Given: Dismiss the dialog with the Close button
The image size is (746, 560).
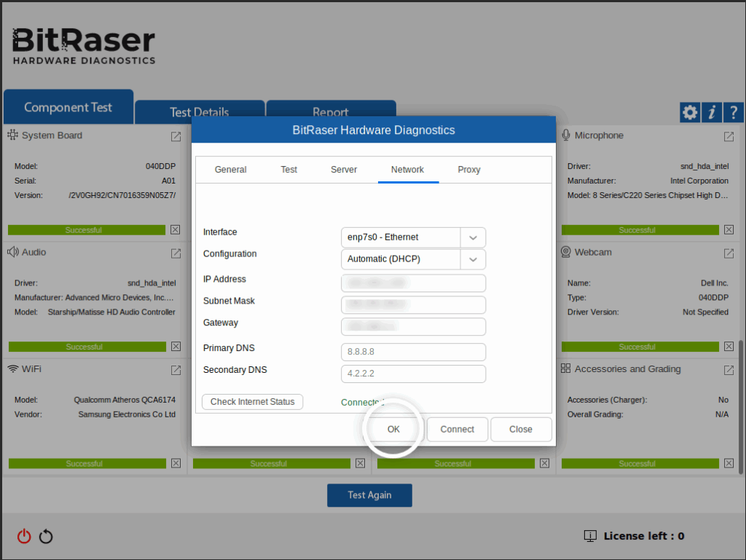Looking at the screenshot, I should click(521, 429).
